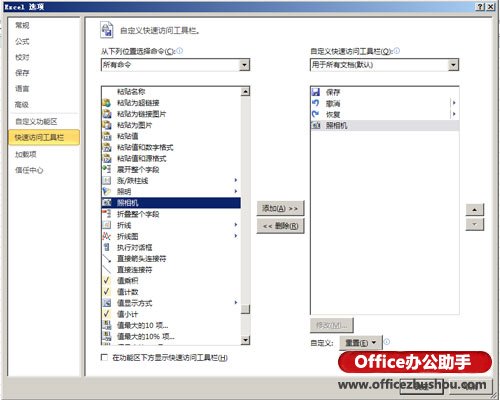The width and height of the screenshot is (500, 400).
Task: Open the 加载项 options category
Action: pos(26,154)
